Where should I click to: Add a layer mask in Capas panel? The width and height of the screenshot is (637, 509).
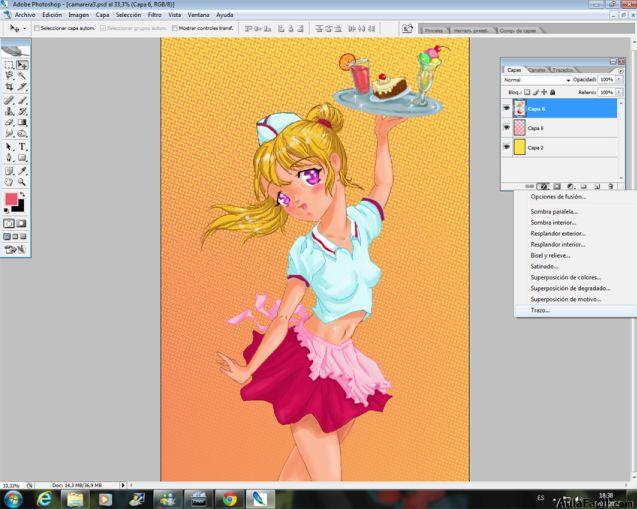557,186
